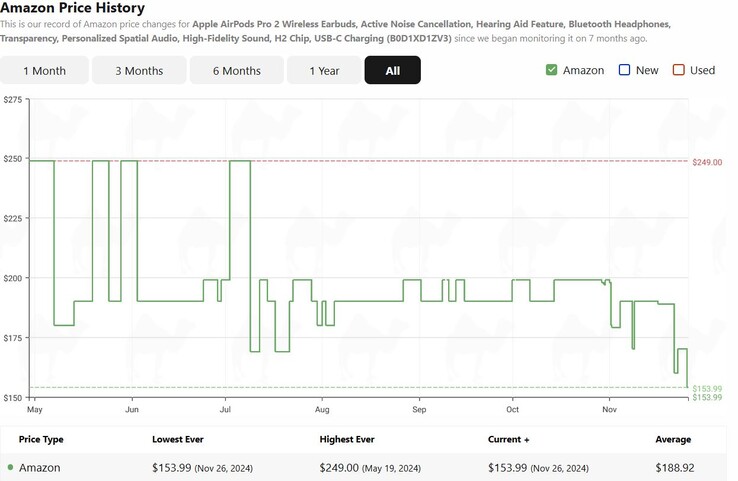Image resolution: width=738 pixels, height=481 pixels.
Task: Click the Apple AirPods Pro 2 product name
Action: (335, 31)
